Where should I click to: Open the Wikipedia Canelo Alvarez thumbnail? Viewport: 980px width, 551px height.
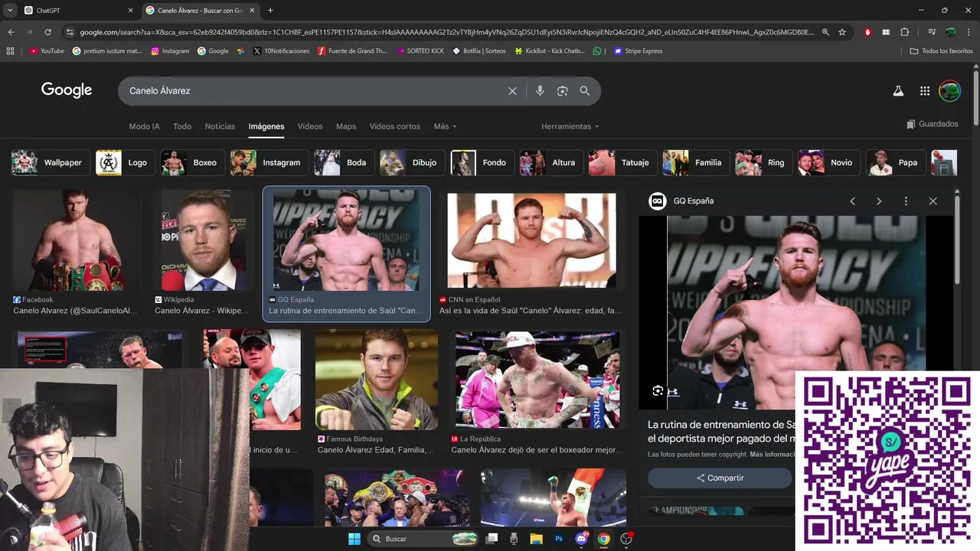[203, 241]
